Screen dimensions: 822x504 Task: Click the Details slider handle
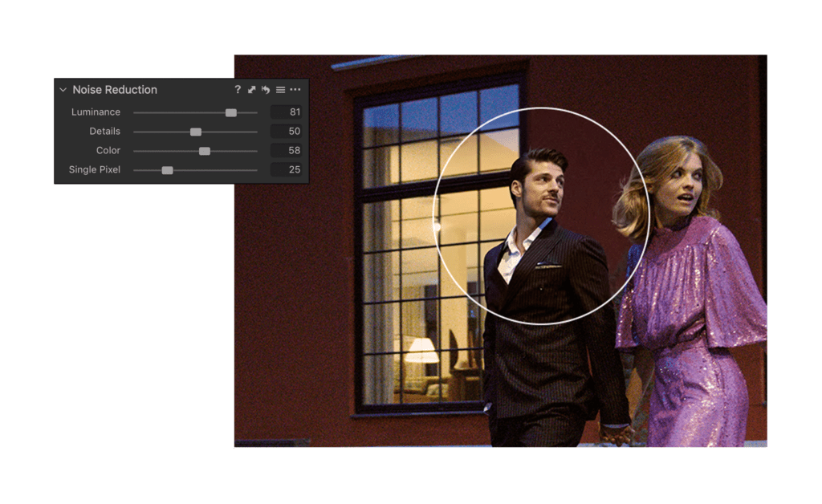(x=196, y=132)
